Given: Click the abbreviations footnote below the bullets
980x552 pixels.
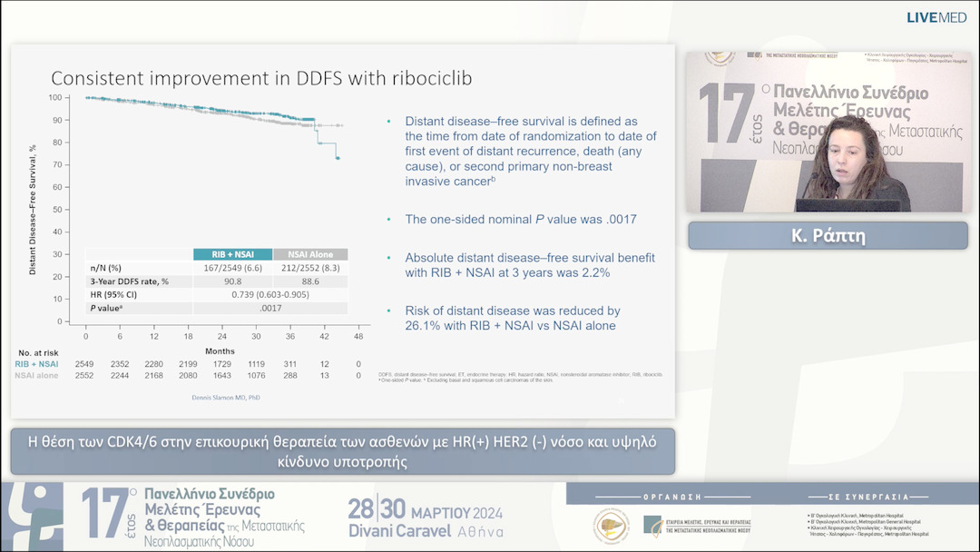Looking at the screenshot, I should [520, 377].
